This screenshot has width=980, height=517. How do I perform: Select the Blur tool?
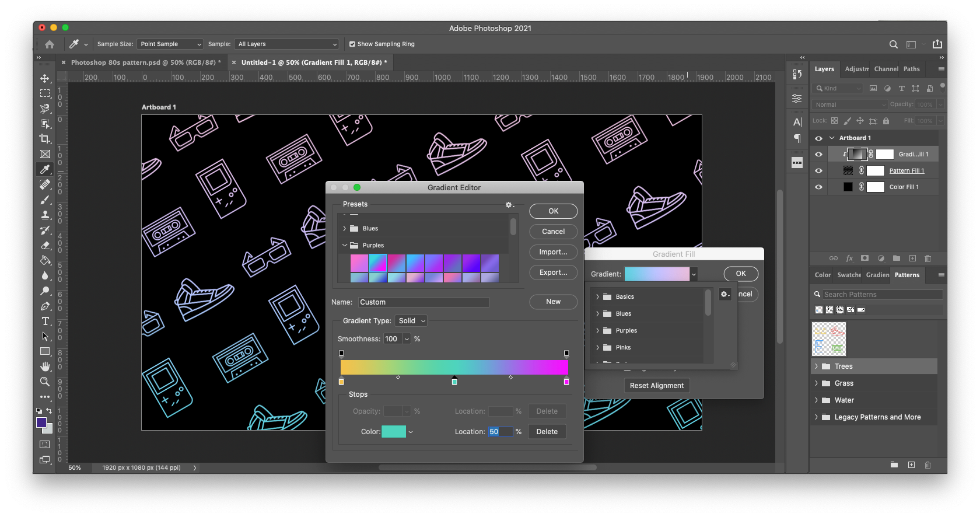pyautogui.click(x=45, y=275)
